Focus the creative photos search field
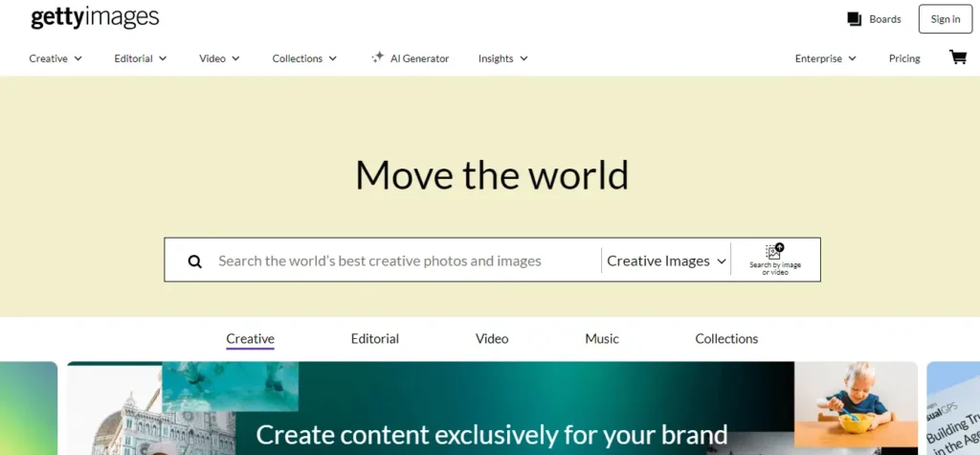The image size is (980, 455). tap(402, 261)
